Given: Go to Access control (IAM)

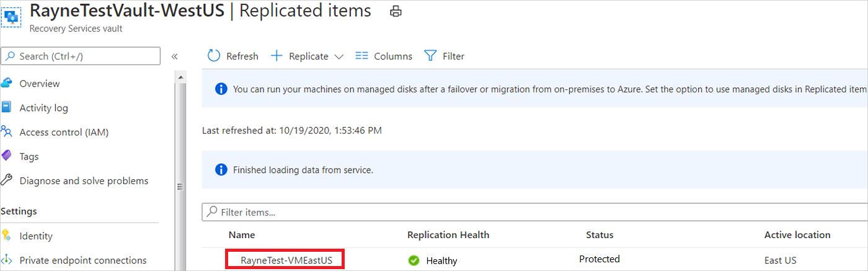Looking at the screenshot, I should click(64, 132).
